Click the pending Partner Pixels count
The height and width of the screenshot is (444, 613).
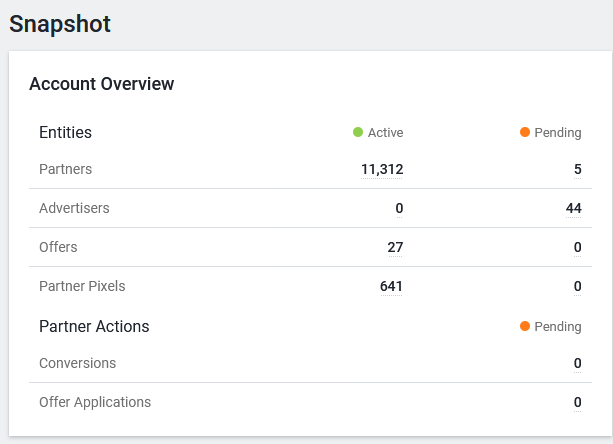coord(577,286)
